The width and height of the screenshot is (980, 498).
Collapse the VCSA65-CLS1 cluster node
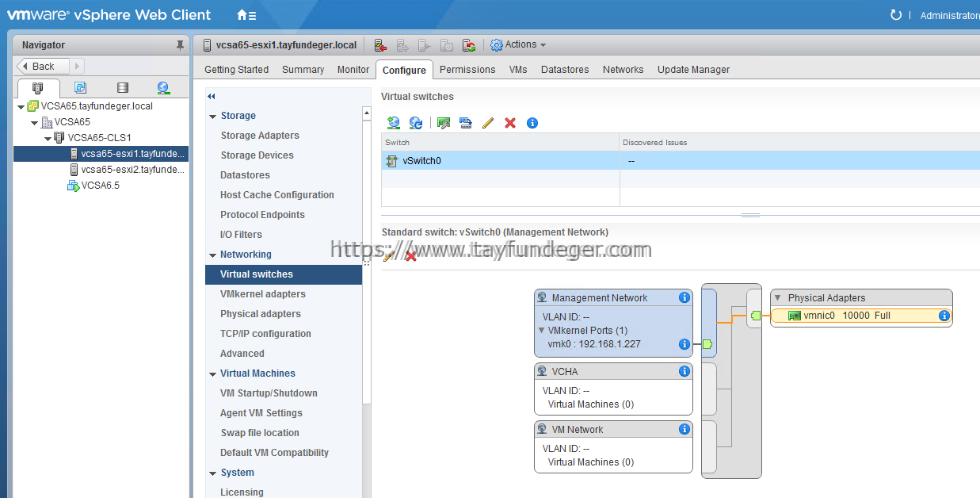[48, 138]
